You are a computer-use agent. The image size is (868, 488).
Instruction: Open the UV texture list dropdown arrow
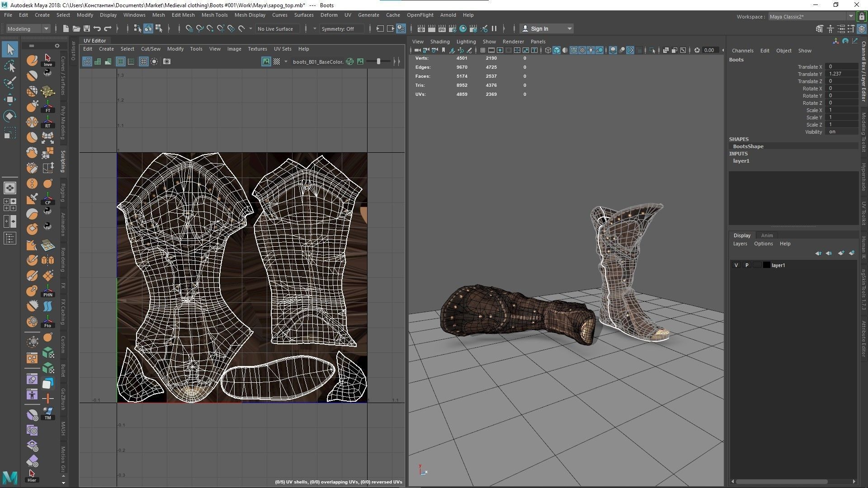(x=286, y=61)
